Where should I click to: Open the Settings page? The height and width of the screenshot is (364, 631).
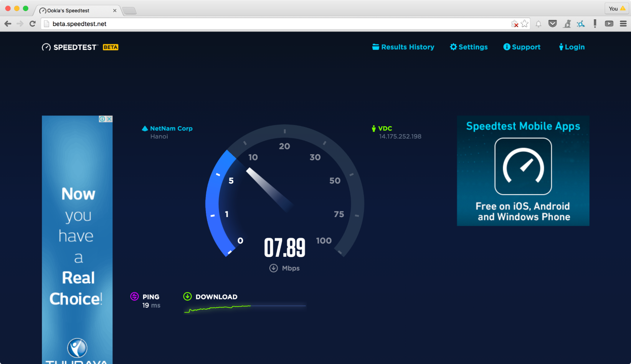pos(469,47)
